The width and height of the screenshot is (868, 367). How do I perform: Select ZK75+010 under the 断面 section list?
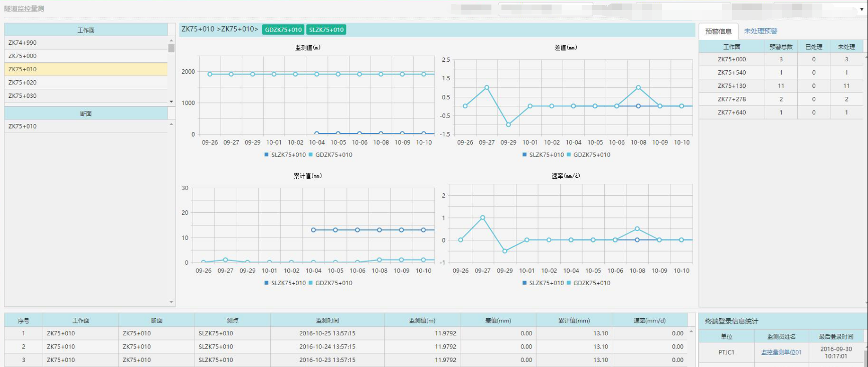[x=86, y=127]
